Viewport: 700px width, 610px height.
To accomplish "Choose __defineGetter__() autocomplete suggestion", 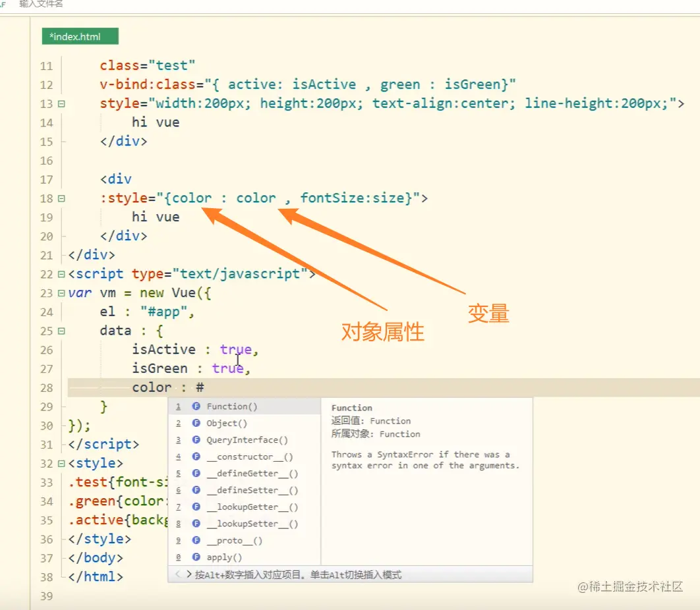I will (244, 474).
